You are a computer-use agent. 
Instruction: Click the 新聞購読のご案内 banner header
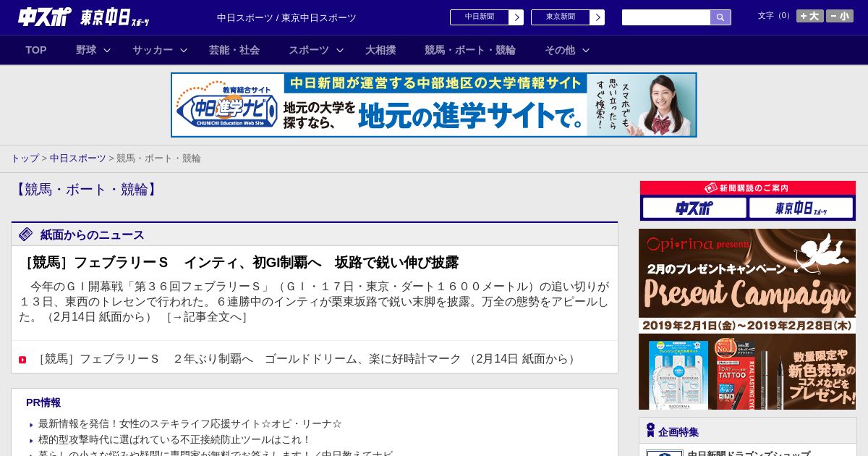[747, 187]
